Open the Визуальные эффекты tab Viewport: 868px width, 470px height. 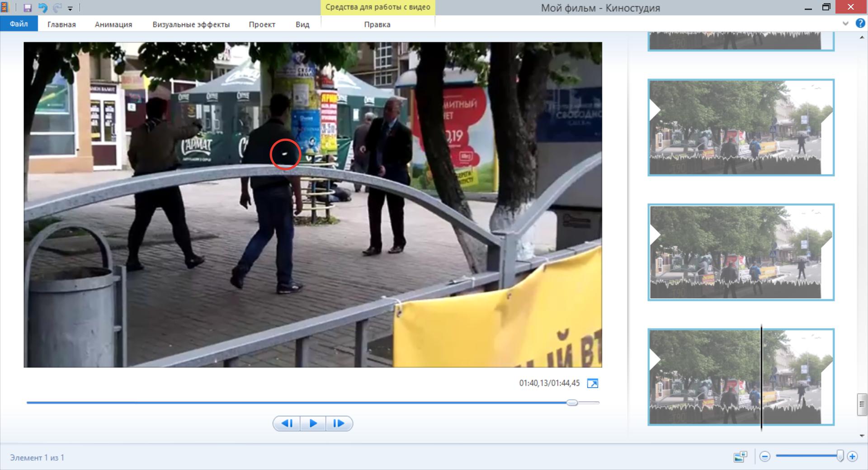click(x=191, y=24)
